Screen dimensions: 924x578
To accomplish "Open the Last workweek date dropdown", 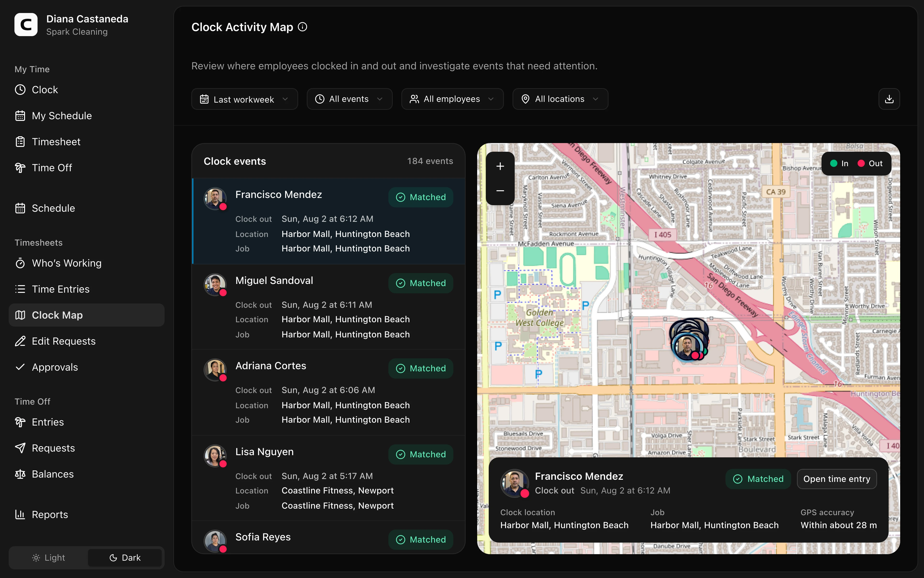I will [x=244, y=99].
